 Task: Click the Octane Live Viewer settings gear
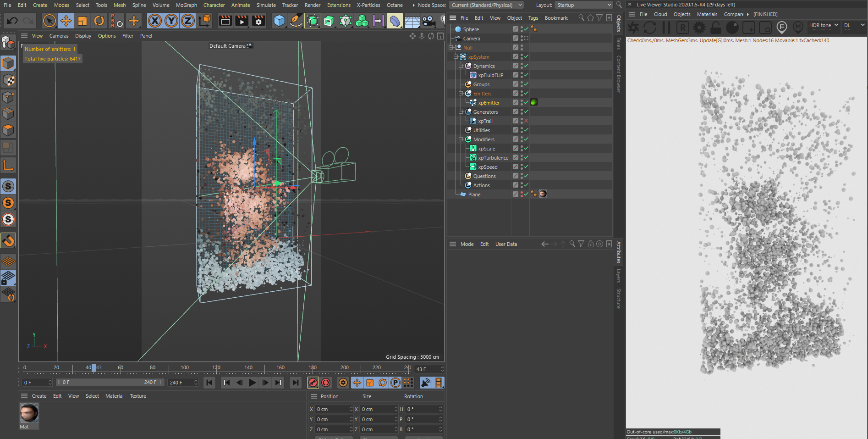pos(699,28)
